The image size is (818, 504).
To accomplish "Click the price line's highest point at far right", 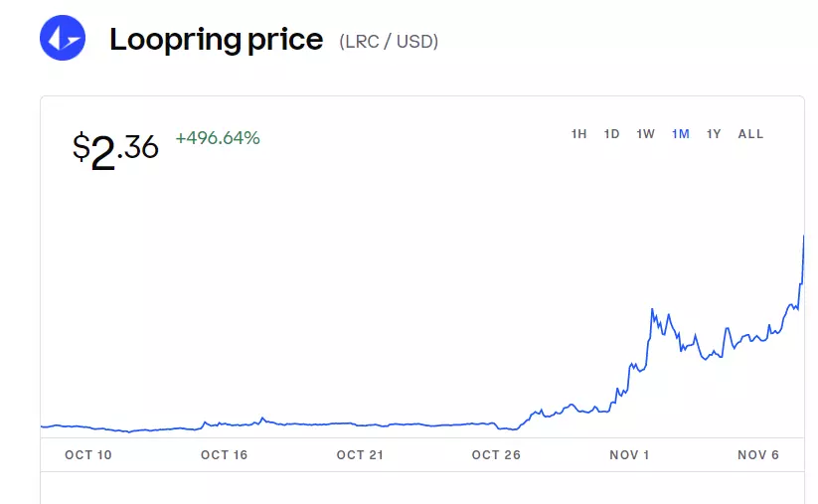I will pos(802,237).
